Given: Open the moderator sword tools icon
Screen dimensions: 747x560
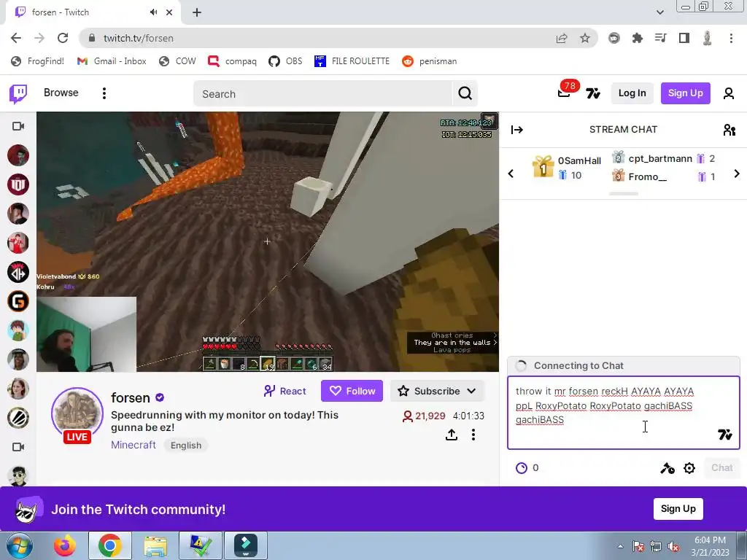Looking at the screenshot, I should pos(667,468).
